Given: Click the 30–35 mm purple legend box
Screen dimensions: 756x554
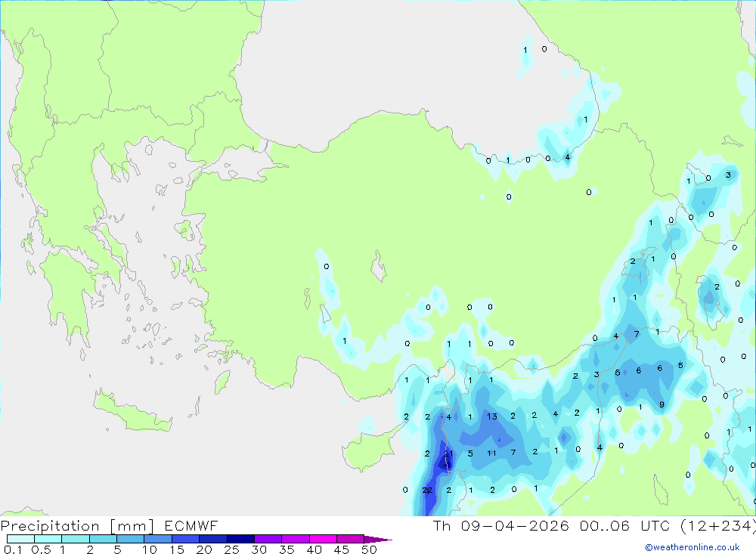Looking at the screenshot, I should [268, 539].
